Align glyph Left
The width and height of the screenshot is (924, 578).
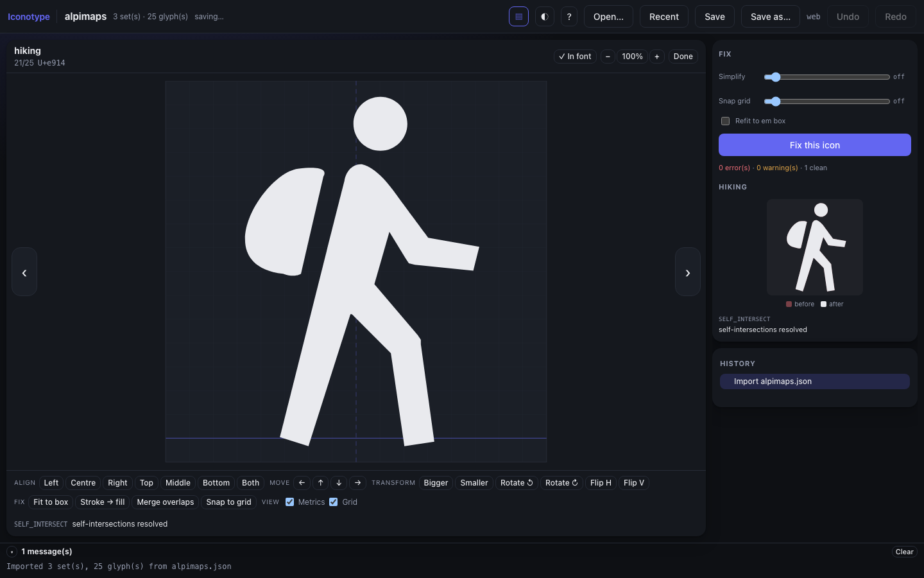pos(51,483)
